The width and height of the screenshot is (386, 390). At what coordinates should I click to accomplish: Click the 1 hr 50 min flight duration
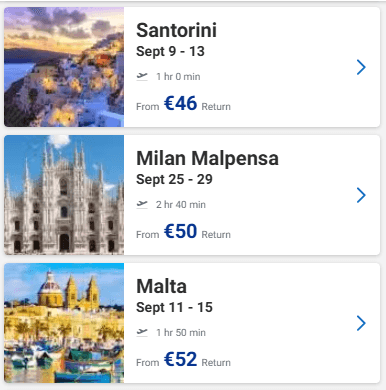181,333
